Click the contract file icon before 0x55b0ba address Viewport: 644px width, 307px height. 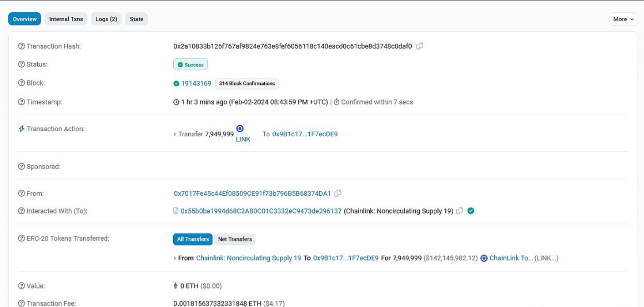point(176,211)
